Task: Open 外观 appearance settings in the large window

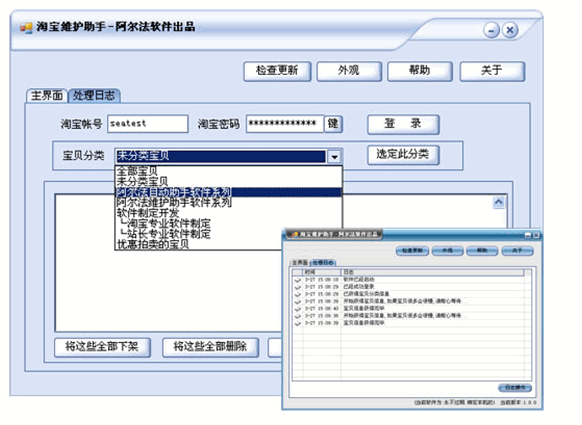Action: tap(349, 71)
